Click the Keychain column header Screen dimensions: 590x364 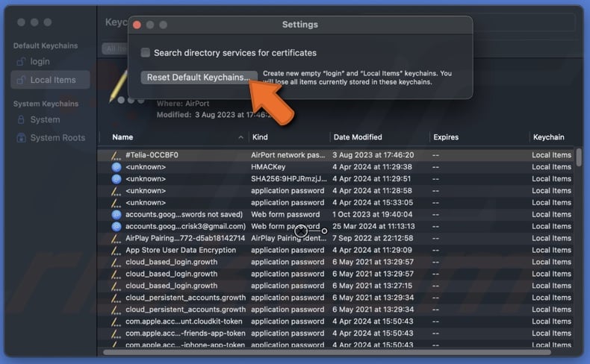547,137
